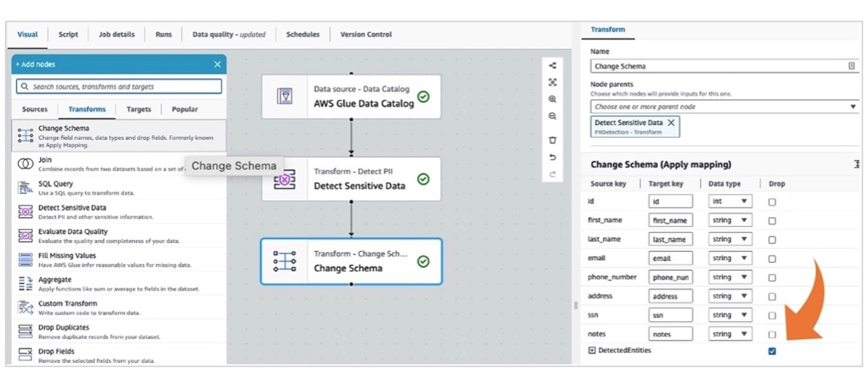This screenshot has height=385, width=868.
Task: Click the share graph icon in canvas toolbar
Action: [x=553, y=66]
